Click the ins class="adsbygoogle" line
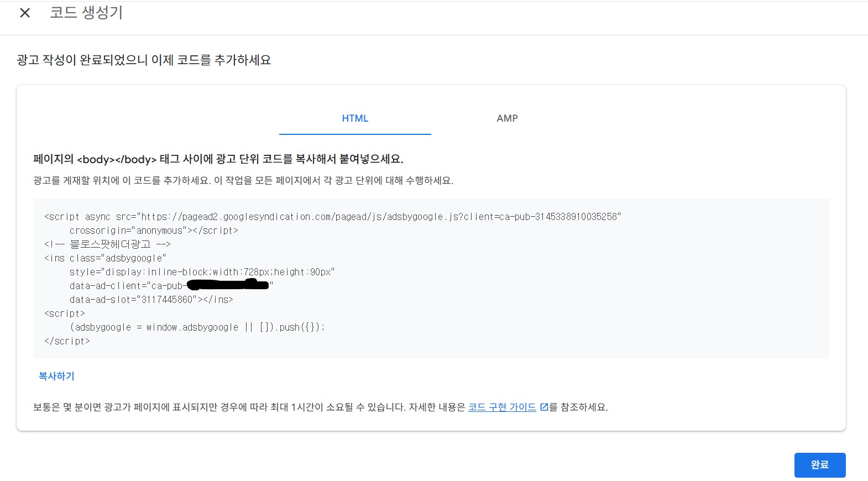Screen dimensions: 868x481 [x=105, y=258]
